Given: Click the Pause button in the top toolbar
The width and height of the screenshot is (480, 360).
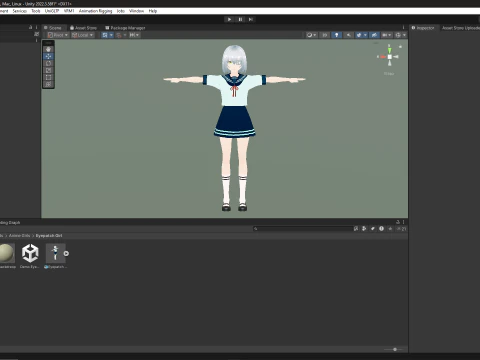Looking at the screenshot, I should tap(240, 19).
